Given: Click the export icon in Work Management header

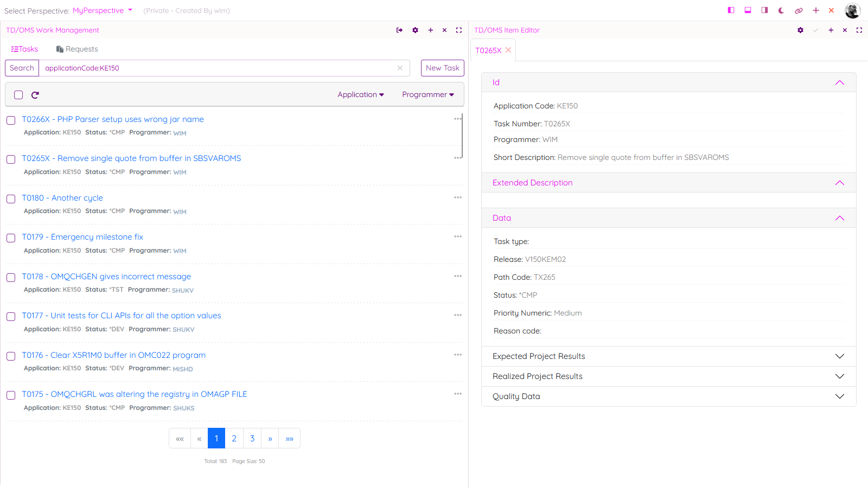Looking at the screenshot, I should click(x=399, y=30).
